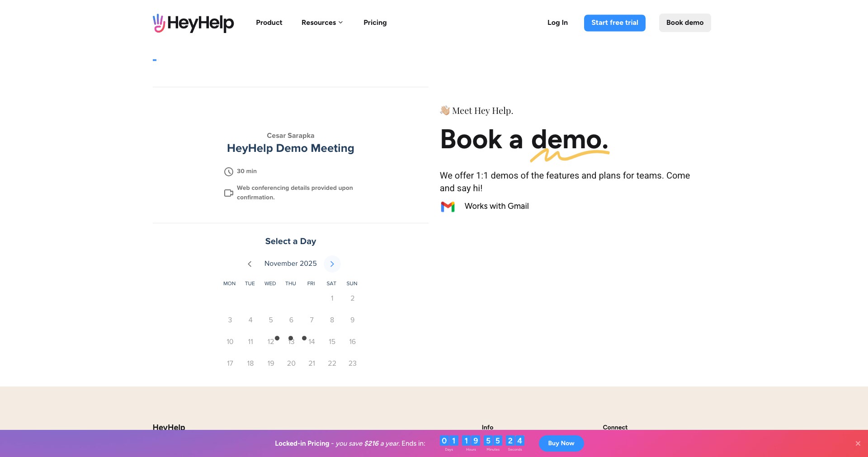Click the MON weekday header

pyautogui.click(x=229, y=283)
